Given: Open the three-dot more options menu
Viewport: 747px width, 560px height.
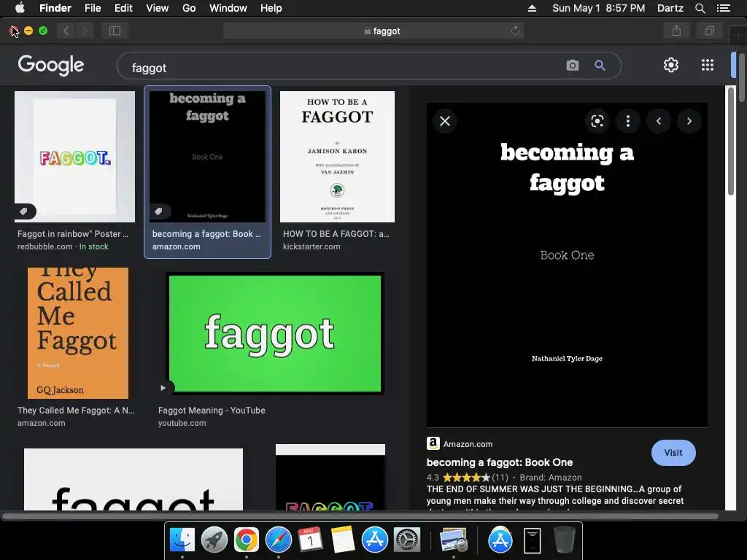Looking at the screenshot, I should (x=628, y=121).
